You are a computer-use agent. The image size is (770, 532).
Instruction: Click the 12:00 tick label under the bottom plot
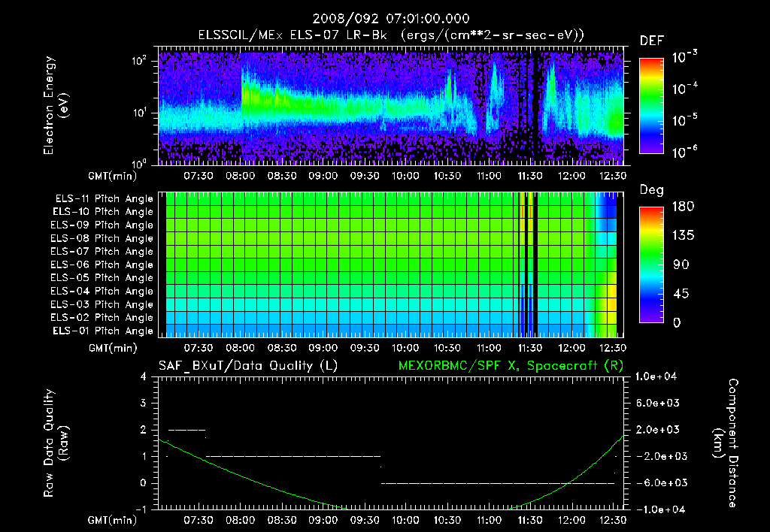click(571, 520)
